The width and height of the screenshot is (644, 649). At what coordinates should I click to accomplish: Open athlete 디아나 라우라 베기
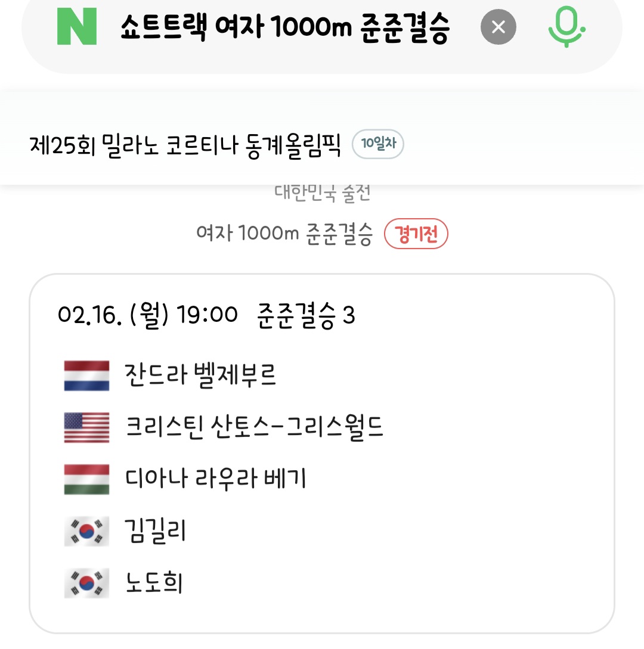(215, 479)
